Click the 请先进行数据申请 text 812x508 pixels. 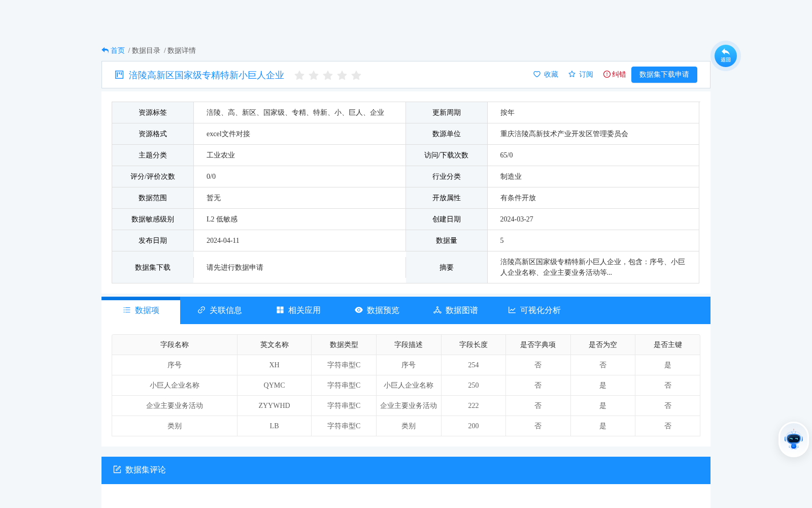pyautogui.click(x=235, y=267)
